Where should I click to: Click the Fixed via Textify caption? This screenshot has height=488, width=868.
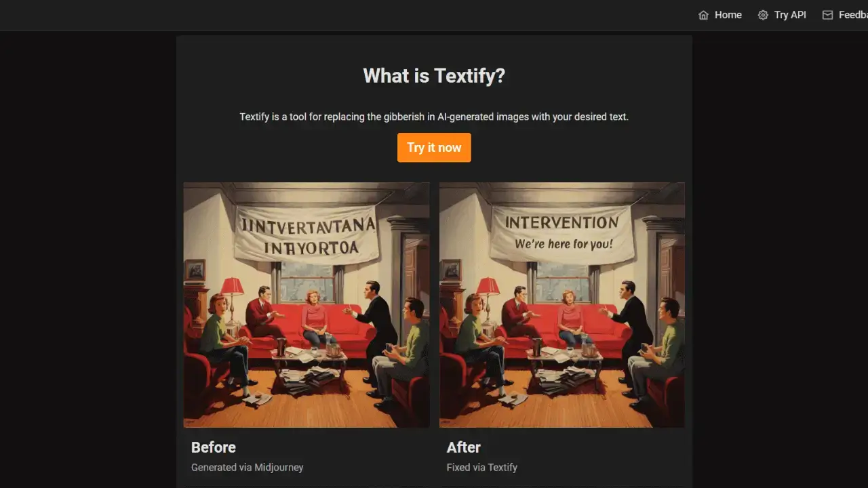tap(482, 467)
